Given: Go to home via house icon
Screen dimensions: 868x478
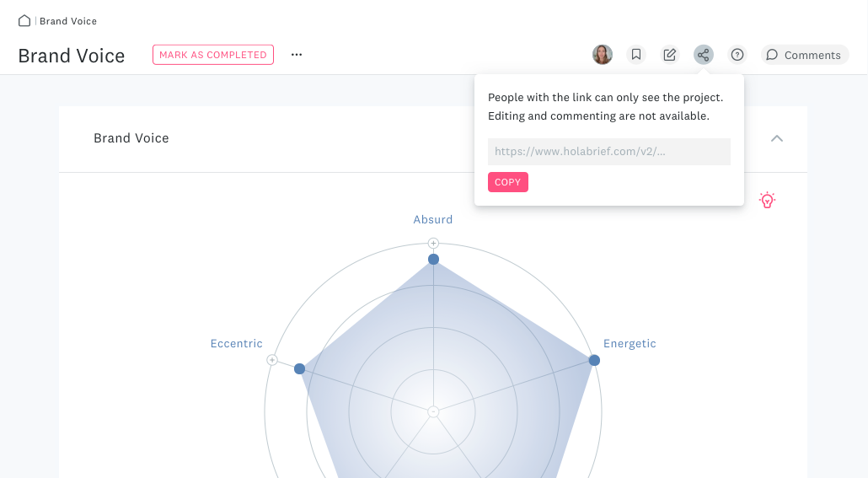Looking at the screenshot, I should [24, 21].
